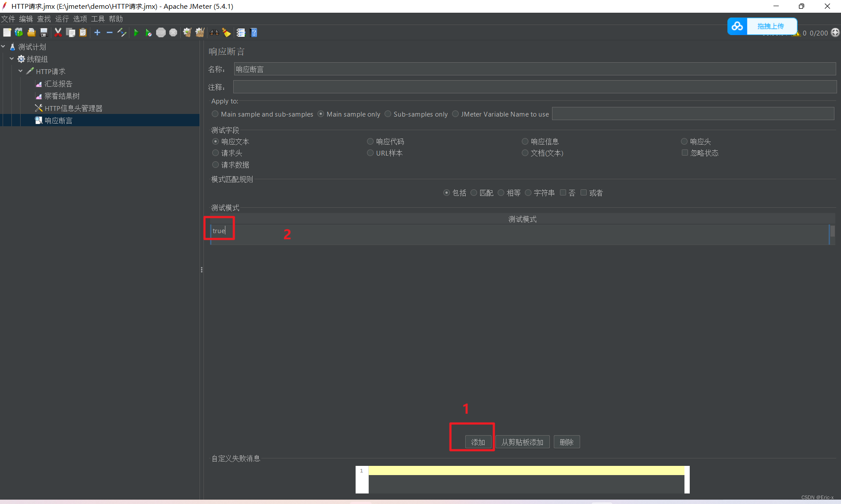
Task: Click the JMeter variable name input field
Action: 693,114
